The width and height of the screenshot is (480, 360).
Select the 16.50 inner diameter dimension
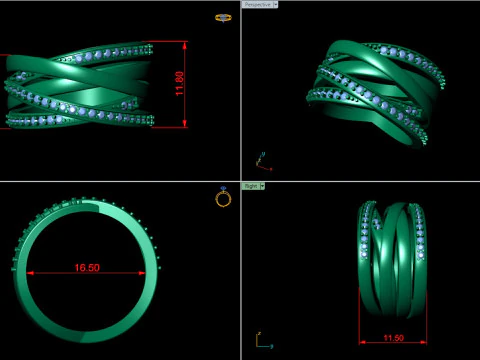pos(87,268)
